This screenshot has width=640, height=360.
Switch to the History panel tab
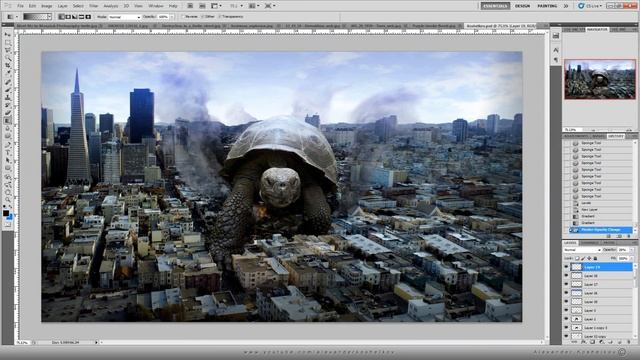(616, 136)
